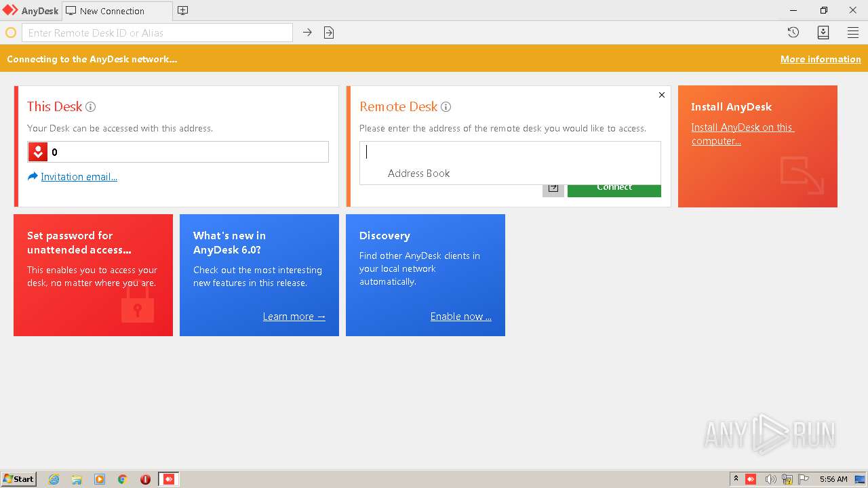
Task: Open Set password for unattended access tile
Action: [x=93, y=275]
